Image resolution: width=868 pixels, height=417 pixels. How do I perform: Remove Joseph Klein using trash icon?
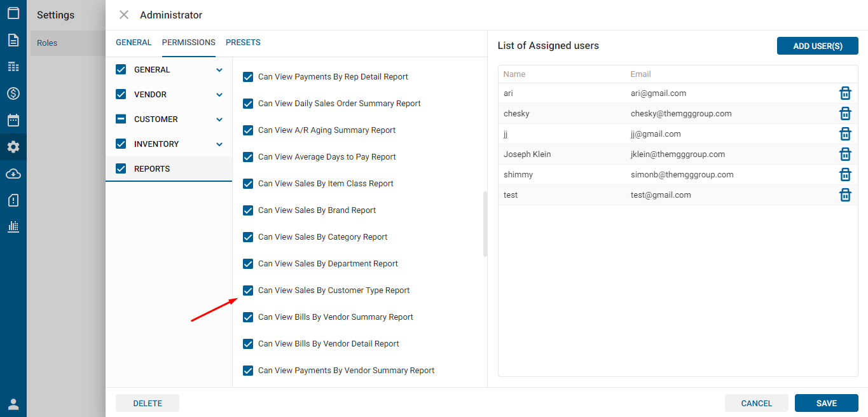pos(845,154)
